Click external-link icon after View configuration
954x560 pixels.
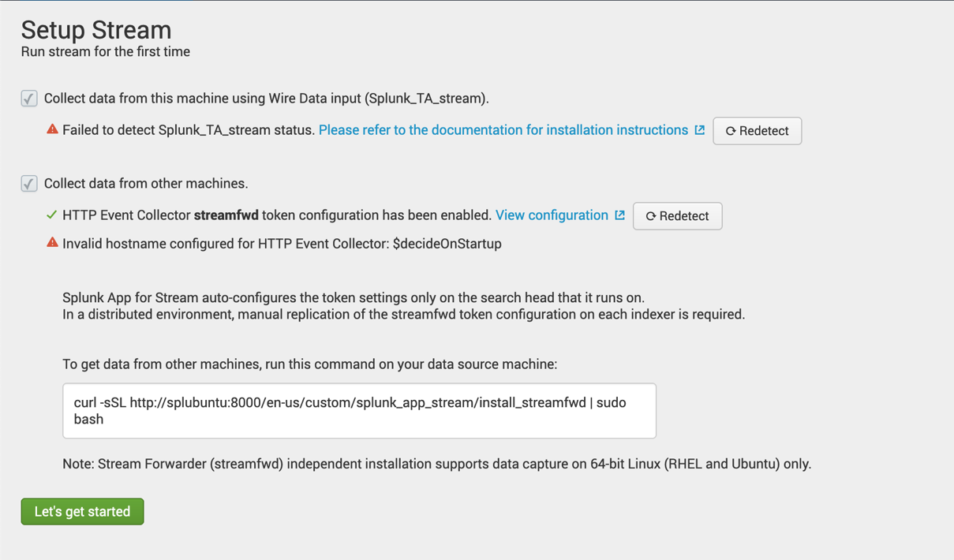[620, 215]
